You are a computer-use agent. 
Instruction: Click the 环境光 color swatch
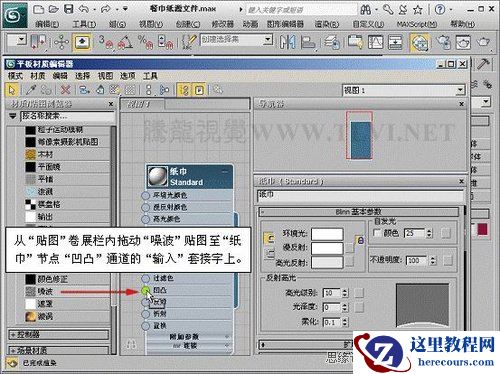pos(327,234)
